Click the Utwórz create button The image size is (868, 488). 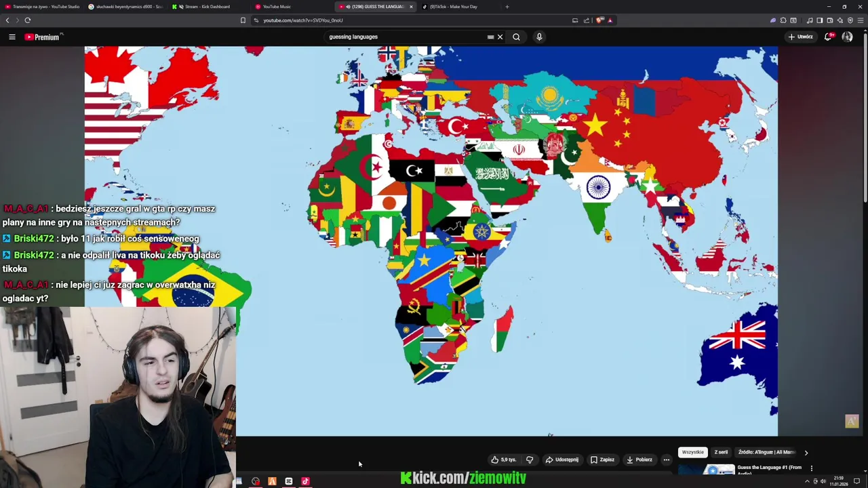click(801, 37)
